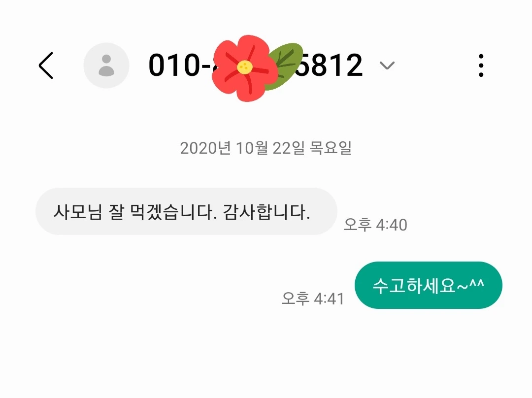Click the word "사모님" in received message
This screenshot has height=398, width=532.
coord(78,212)
